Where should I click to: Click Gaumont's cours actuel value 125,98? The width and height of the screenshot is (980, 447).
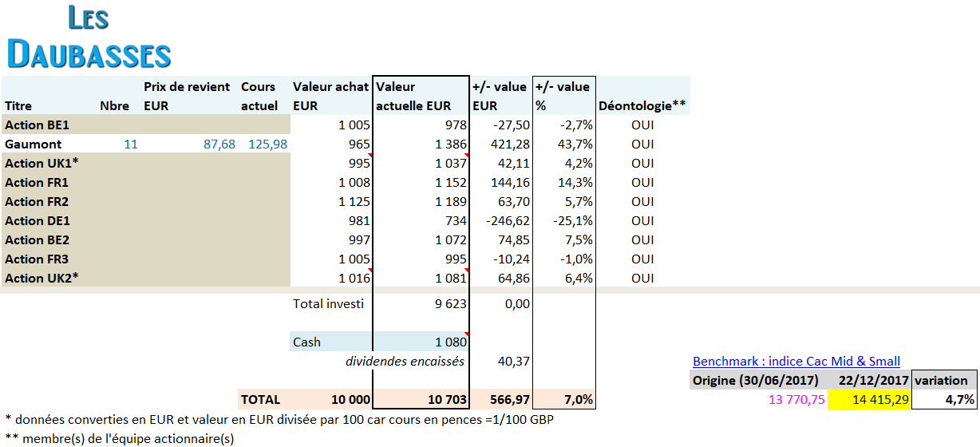coord(263,144)
